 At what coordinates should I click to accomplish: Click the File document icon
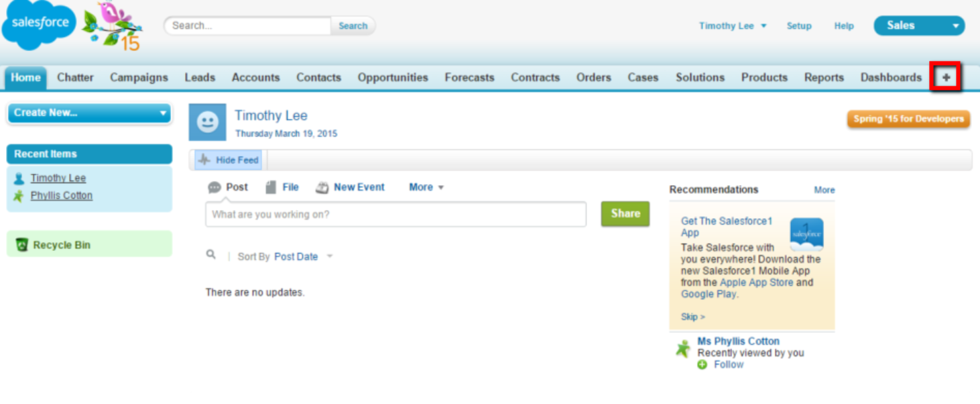pyautogui.click(x=271, y=187)
